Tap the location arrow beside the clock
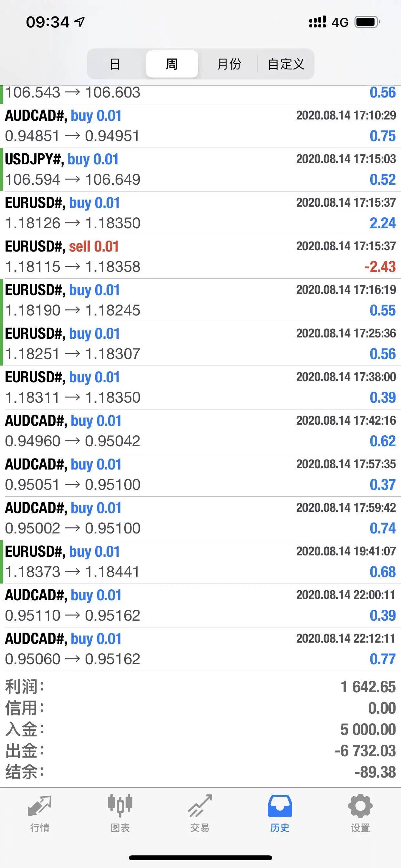This screenshot has height=868, width=401. click(x=79, y=22)
